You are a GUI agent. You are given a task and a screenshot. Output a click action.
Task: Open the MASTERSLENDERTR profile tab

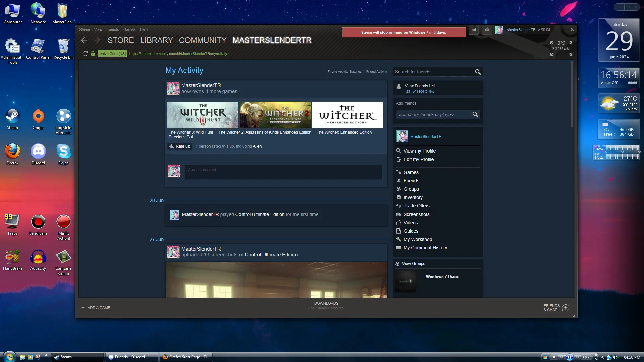[272, 40]
